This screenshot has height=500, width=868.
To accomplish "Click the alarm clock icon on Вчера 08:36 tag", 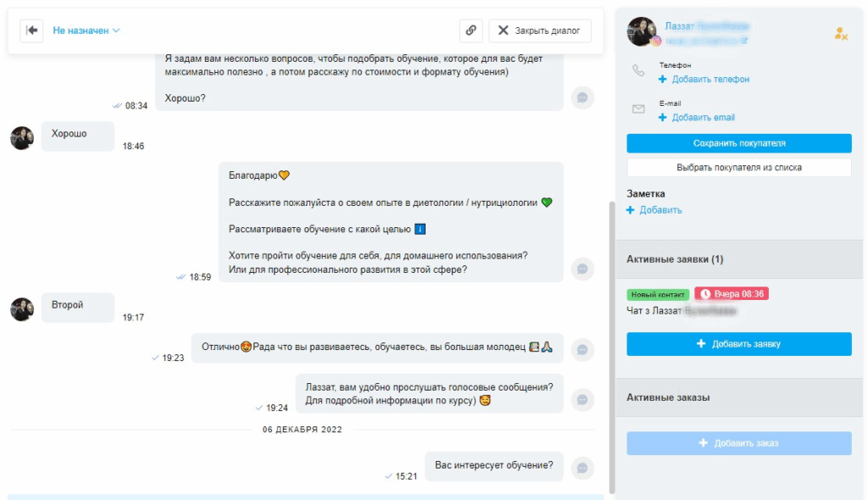I will pyautogui.click(x=706, y=294).
